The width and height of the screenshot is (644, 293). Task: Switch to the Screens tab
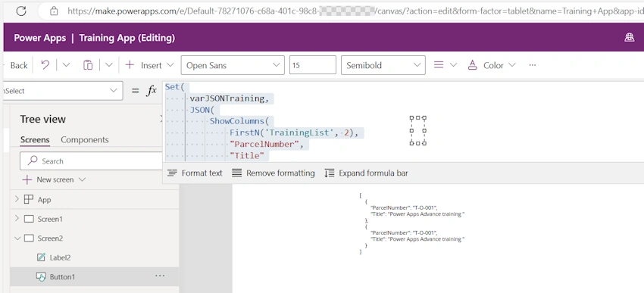35,140
